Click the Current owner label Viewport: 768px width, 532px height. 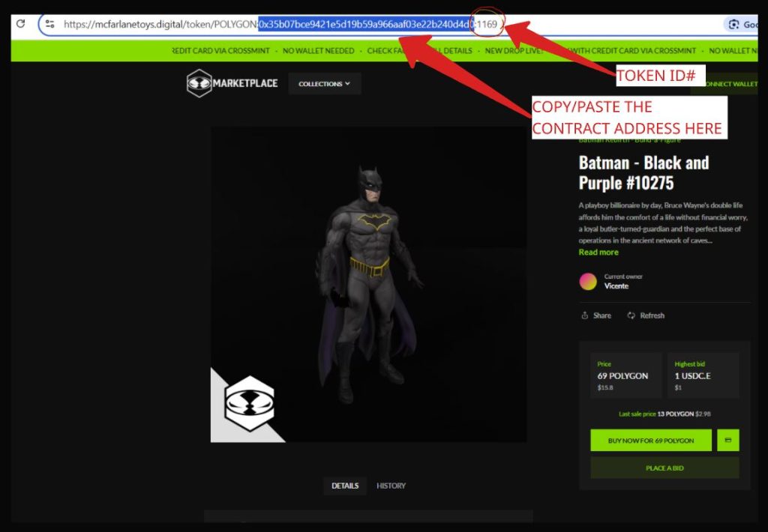(x=623, y=276)
